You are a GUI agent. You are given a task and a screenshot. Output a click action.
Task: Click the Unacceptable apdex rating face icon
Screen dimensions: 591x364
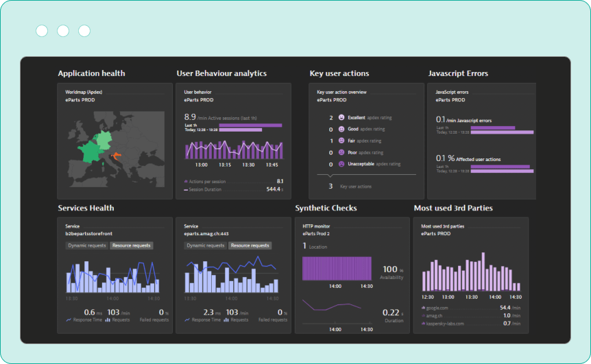(x=341, y=164)
